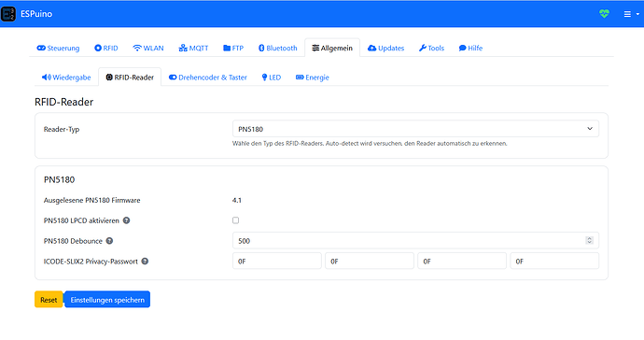The width and height of the screenshot is (644, 340).
Task: Click the ESPuino title text in header
Action: tap(36, 14)
